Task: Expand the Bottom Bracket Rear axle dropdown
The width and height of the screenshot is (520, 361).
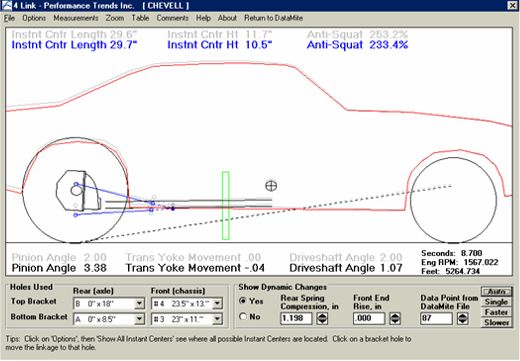Action: point(139,319)
